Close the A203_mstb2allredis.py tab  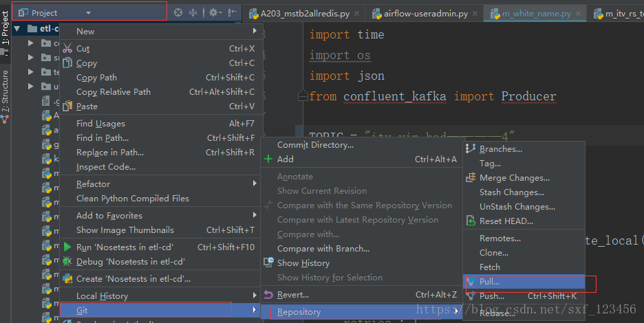point(356,14)
